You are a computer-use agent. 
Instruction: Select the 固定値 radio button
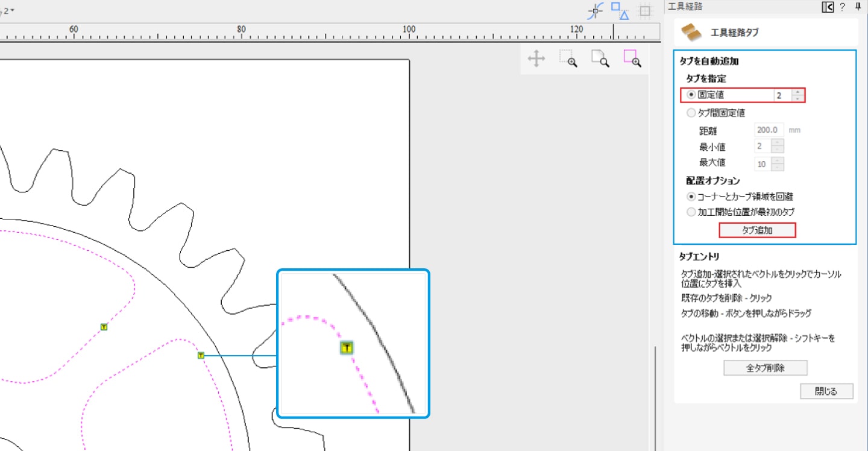click(x=692, y=95)
